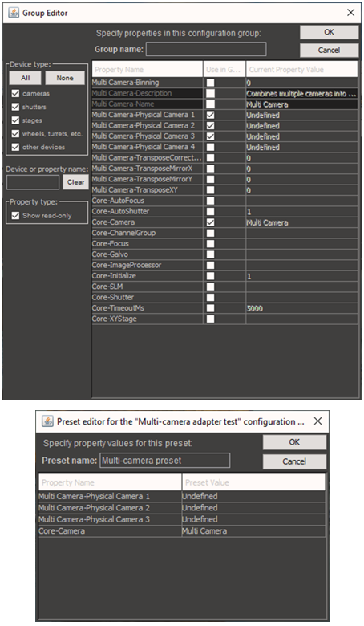Click the Java icon in Preset editor title
364x626 pixels.
tap(48, 421)
